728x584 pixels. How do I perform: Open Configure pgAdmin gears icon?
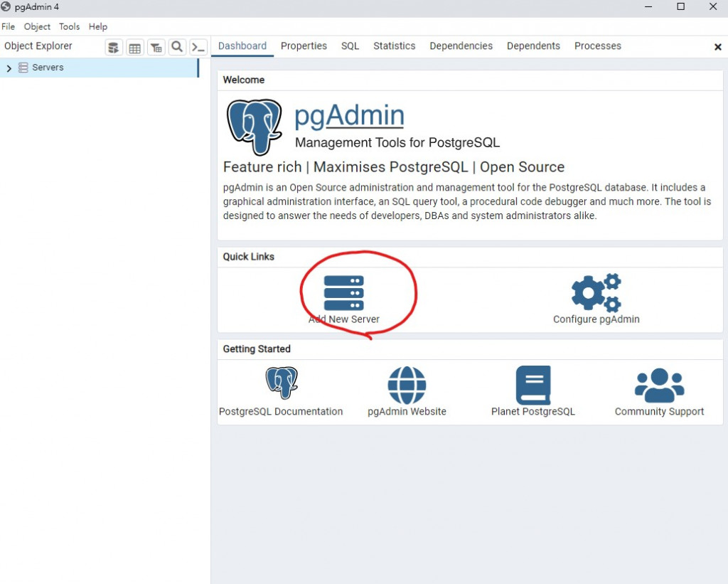596,292
